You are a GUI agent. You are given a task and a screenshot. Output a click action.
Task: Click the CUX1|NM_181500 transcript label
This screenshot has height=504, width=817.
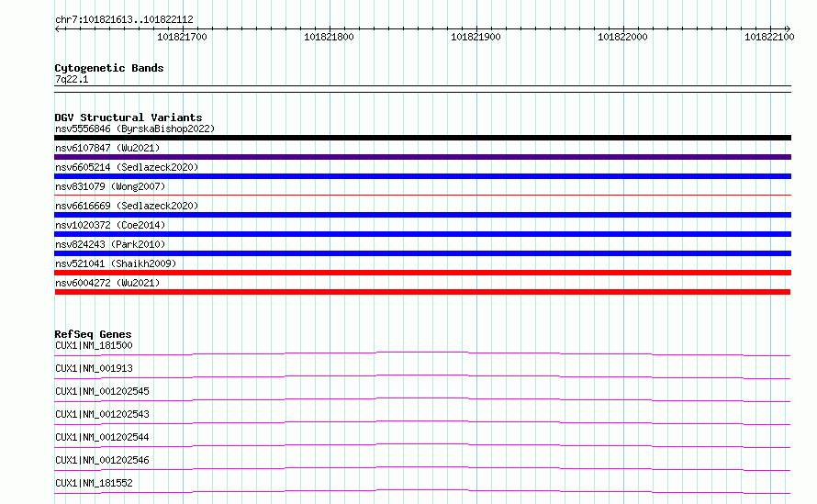tap(94, 345)
